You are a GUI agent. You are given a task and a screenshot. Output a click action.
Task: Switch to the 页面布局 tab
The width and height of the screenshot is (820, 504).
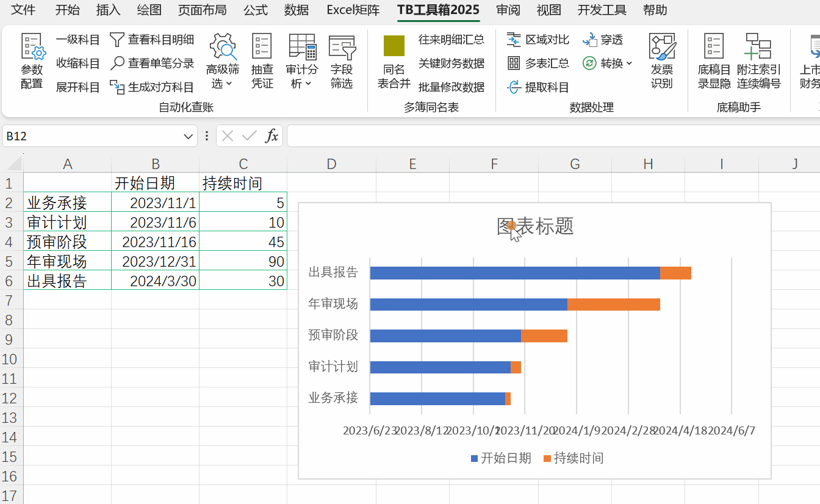pos(202,10)
